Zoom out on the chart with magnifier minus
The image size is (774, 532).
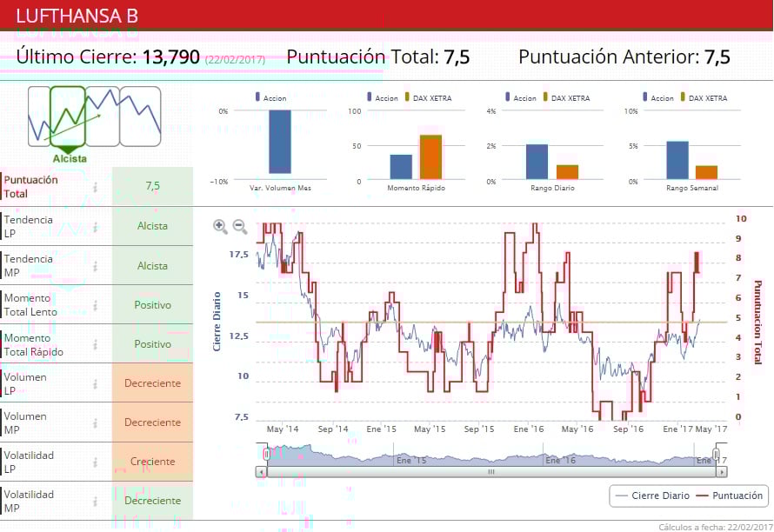click(240, 227)
